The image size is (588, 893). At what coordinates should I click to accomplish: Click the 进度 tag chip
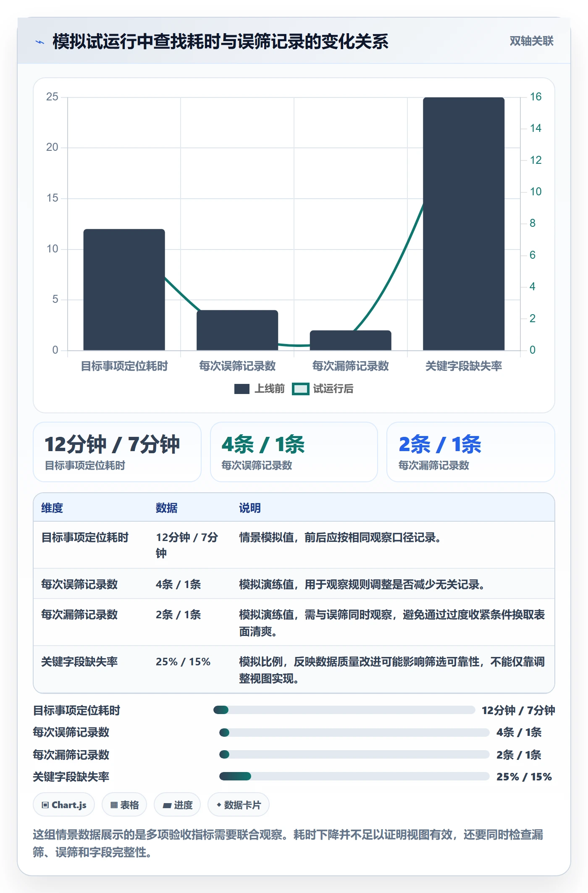(177, 805)
